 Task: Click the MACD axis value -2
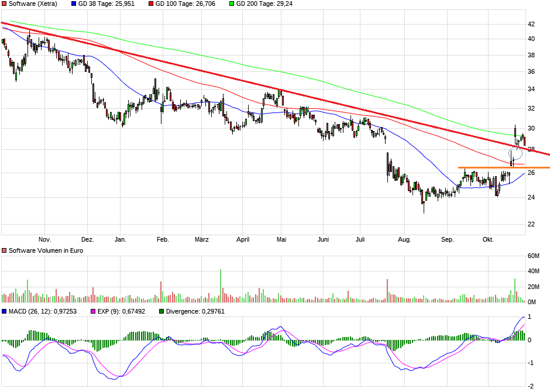pos(531,386)
